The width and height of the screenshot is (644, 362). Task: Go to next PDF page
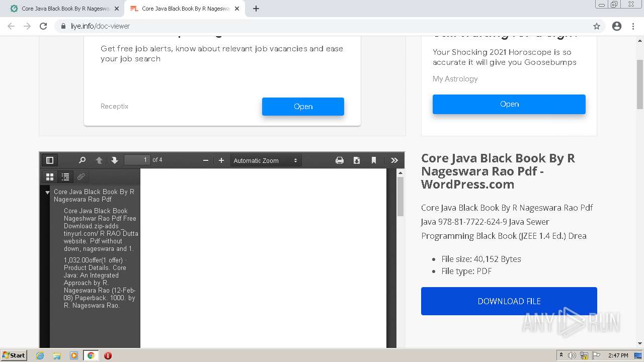click(115, 160)
